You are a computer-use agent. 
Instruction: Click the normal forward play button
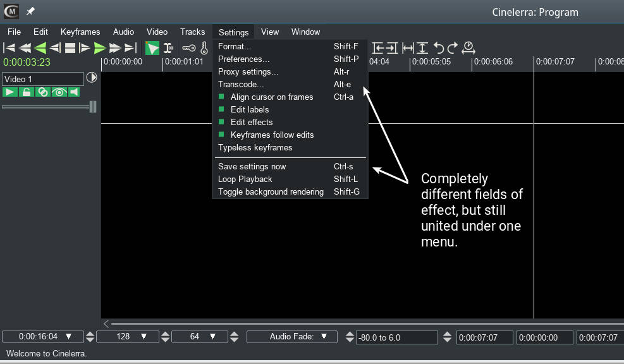click(x=99, y=48)
